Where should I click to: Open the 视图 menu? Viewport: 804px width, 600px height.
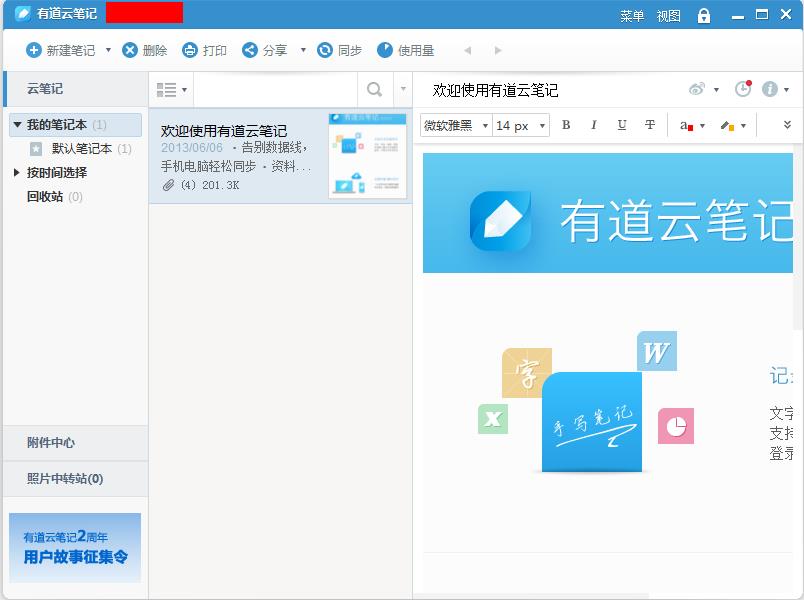[668, 14]
